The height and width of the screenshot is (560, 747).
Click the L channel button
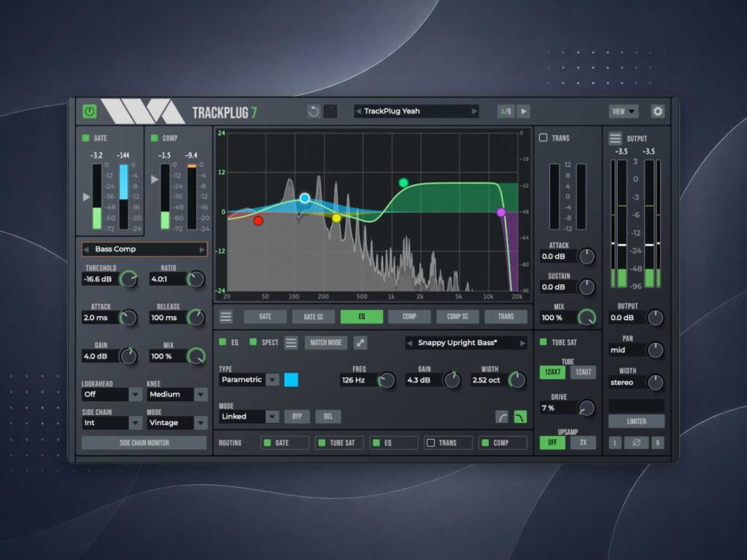615,443
